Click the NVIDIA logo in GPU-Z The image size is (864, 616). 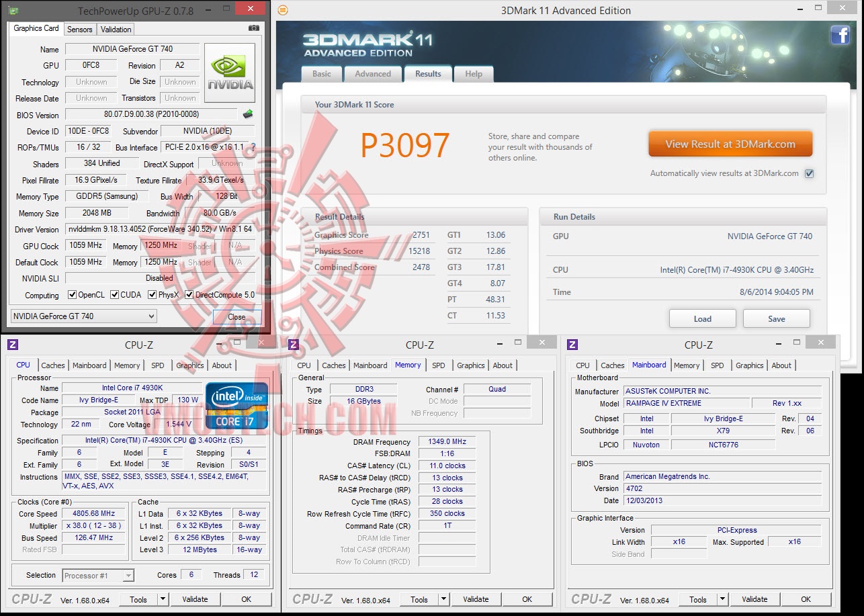tap(230, 73)
